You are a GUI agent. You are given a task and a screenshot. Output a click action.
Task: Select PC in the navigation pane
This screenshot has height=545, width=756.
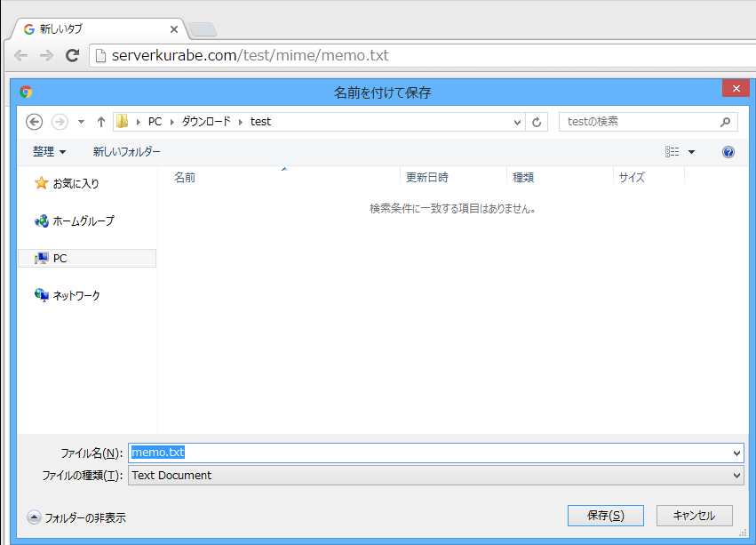click(87, 258)
